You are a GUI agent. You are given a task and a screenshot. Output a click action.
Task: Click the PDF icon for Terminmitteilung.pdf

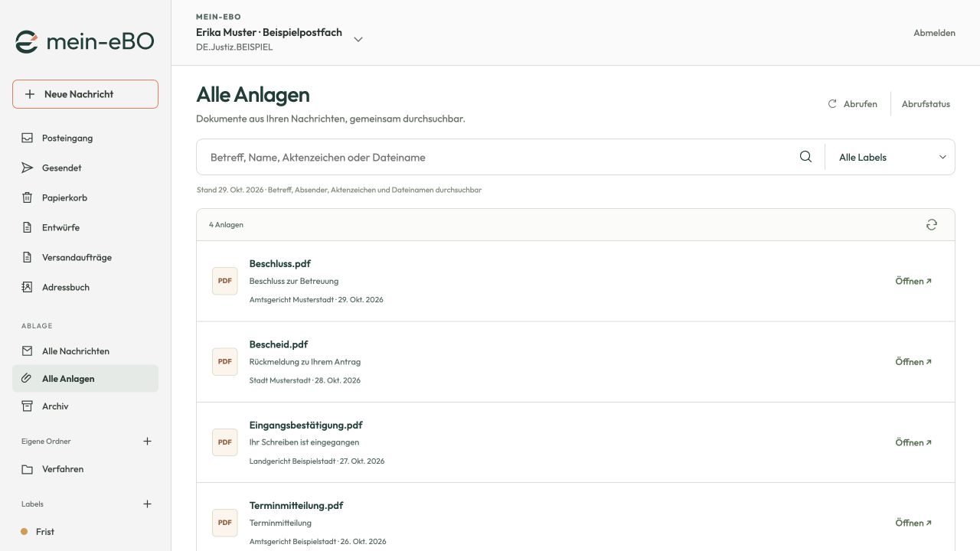[x=225, y=523]
